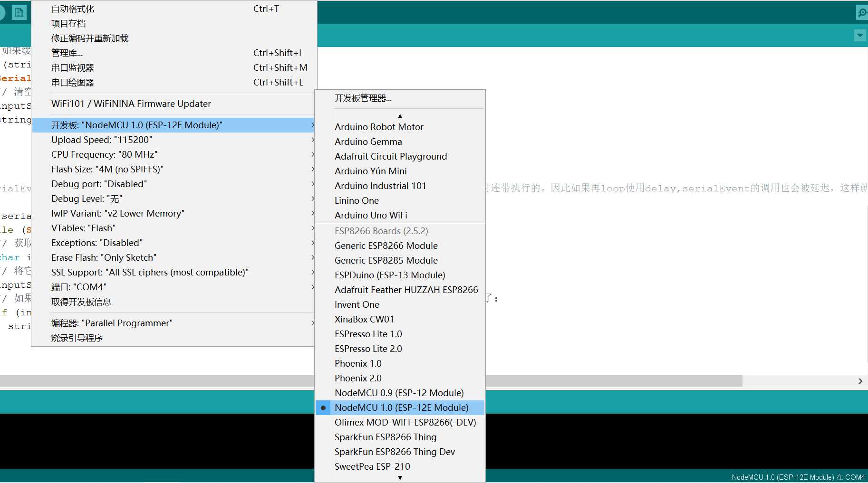Pick the XinaBox CW01 board
Screen dimensions: 868x483
click(x=400, y=319)
